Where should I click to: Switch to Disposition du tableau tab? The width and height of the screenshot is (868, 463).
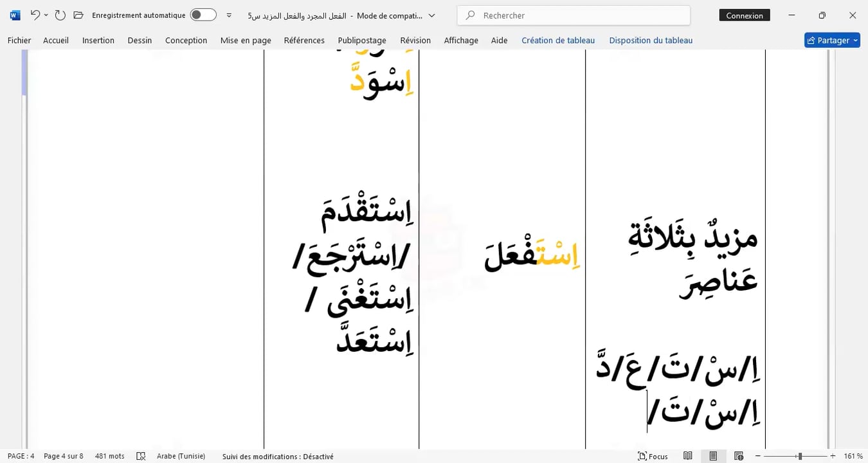(x=651, y=40)
